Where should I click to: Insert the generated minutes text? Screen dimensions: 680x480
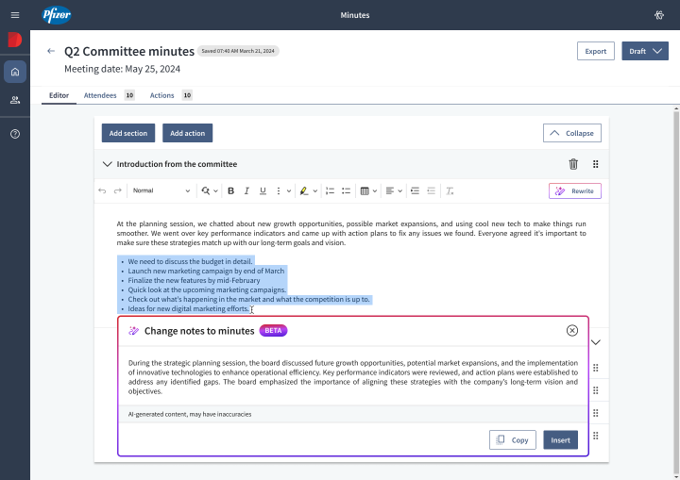(560, 440)
